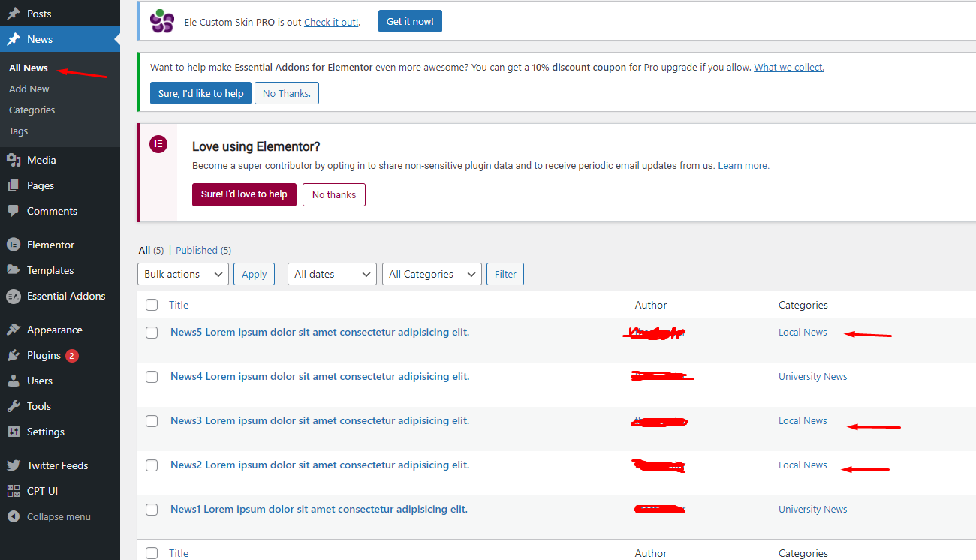Open the All dates dropdown

coord(332,274)
